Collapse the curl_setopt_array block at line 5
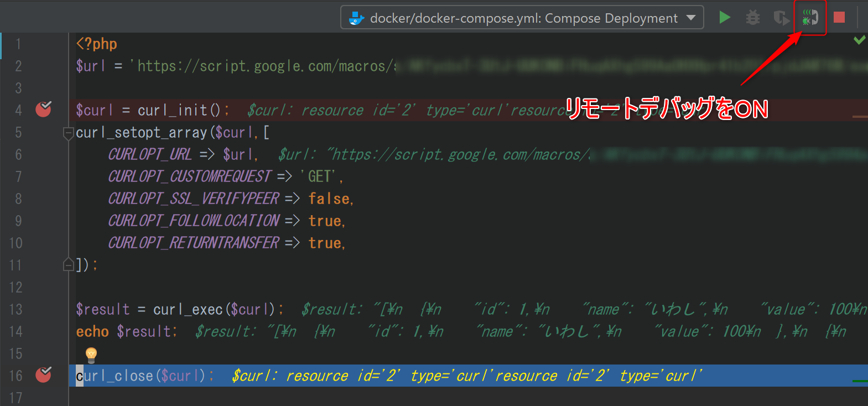 pos(68,133)
